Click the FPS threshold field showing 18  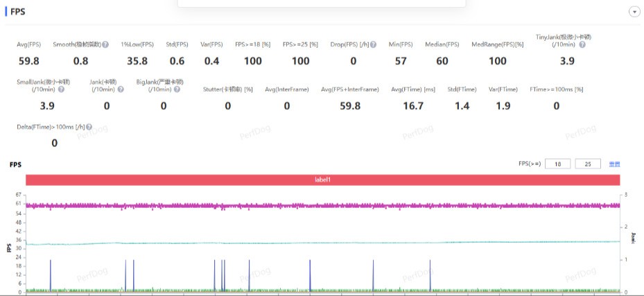(557, 164)
